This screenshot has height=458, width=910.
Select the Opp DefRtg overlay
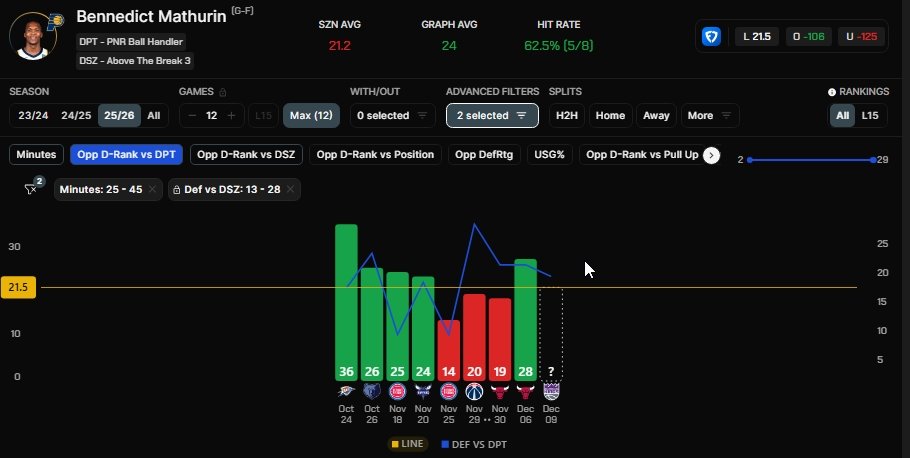tap(484, 155)
